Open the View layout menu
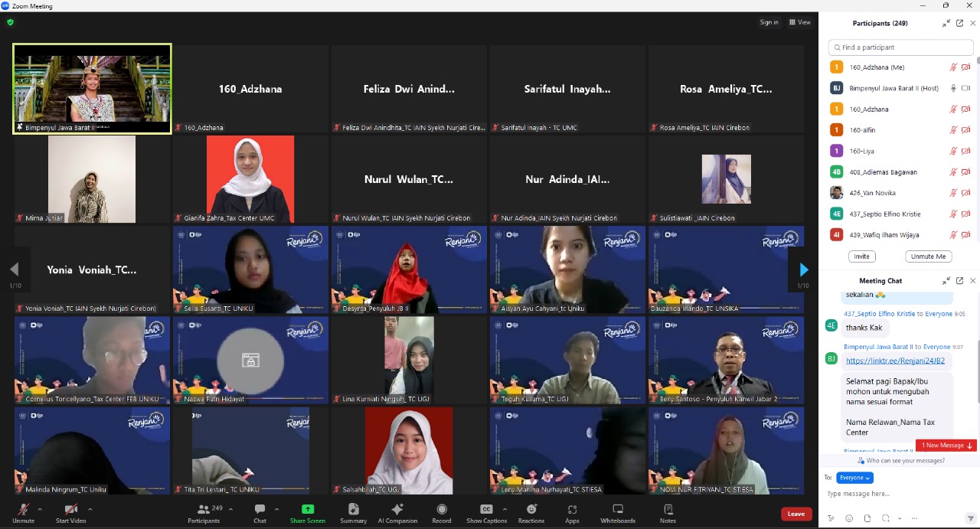 799,22
